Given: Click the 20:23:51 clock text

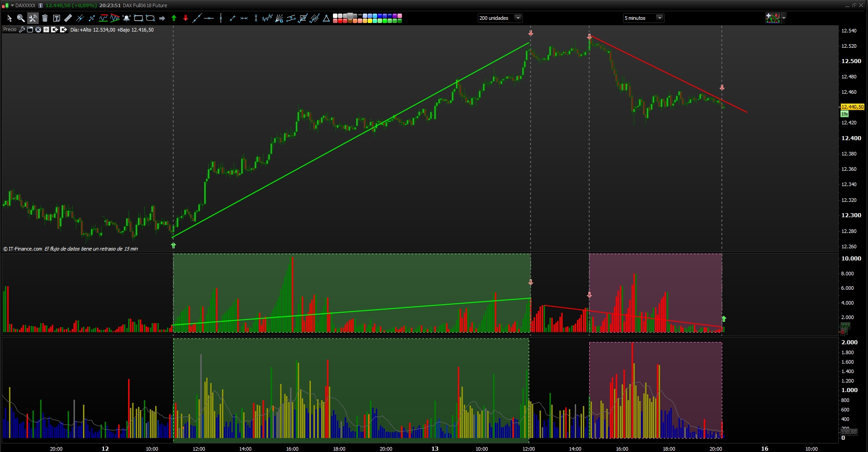Looking at the screenshot, I should tap(110, 5).
